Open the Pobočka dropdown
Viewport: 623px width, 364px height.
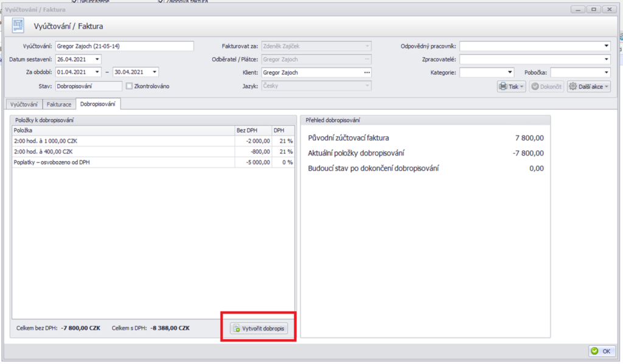pyautogui.click(x=606, y=73)
